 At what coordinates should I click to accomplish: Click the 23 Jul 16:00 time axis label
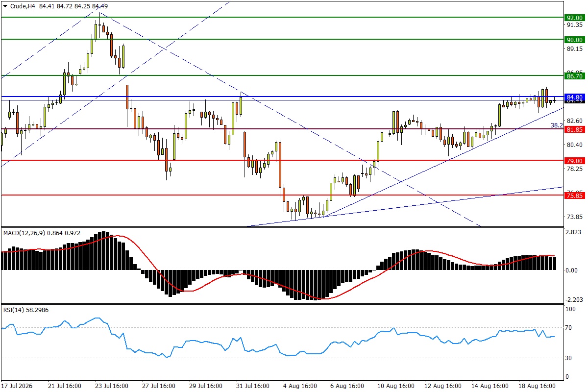pyautogui.click(x=112, y=386)
